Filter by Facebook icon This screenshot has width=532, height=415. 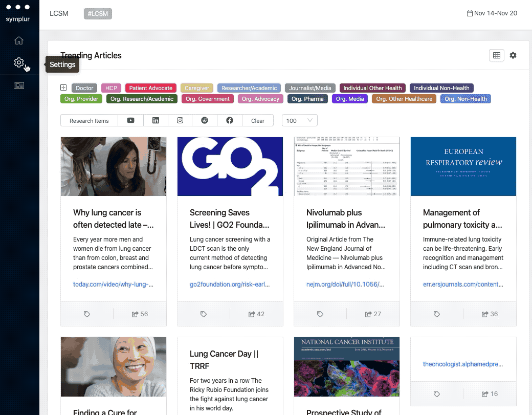pos(230,120)
